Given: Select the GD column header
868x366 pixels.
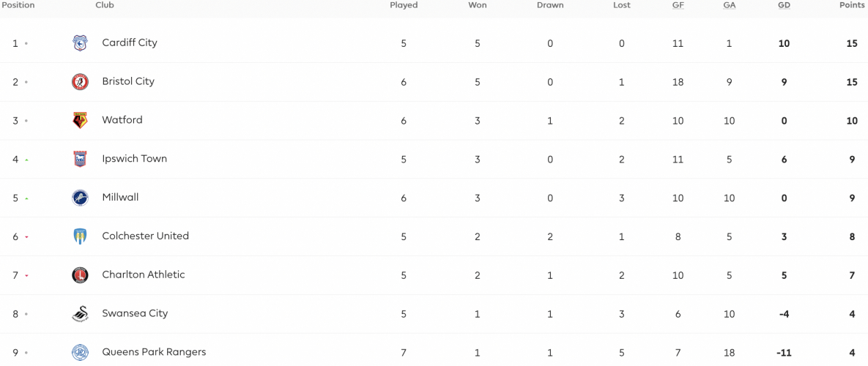Looking at the screenshot, I should point(784,5).
